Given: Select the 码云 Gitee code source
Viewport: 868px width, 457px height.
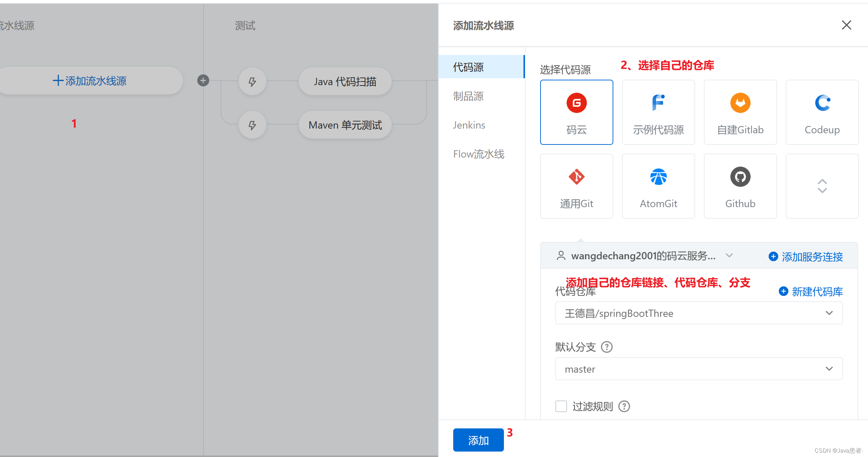Looking at the screenshot, I should [x=576, y=112].
